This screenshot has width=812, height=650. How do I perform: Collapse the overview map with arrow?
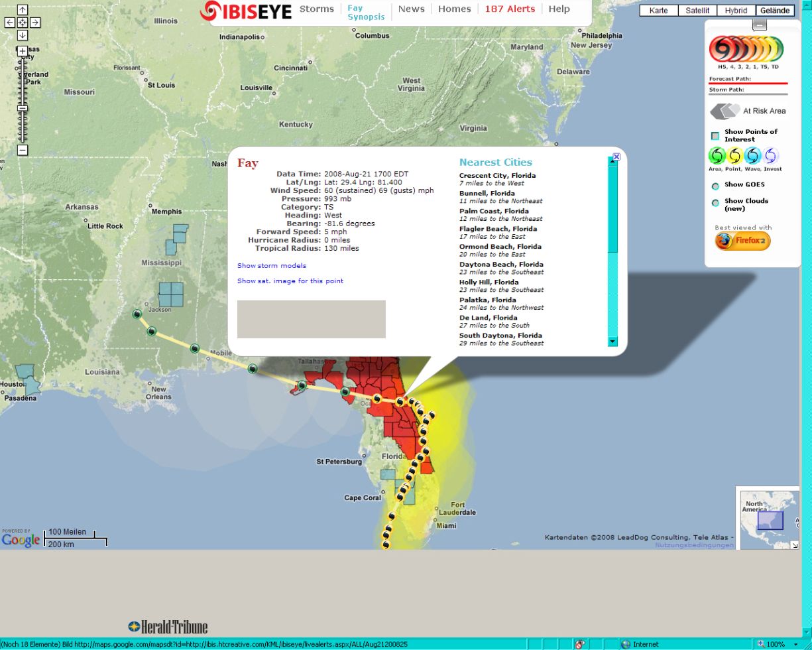(795, 545)
